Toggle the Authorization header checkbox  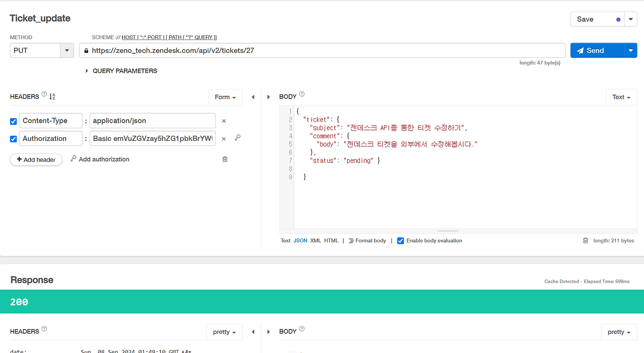(14, 139)
